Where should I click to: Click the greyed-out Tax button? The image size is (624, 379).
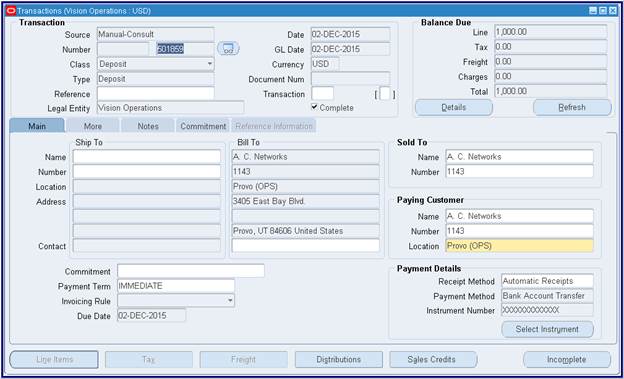coord(149,359)
